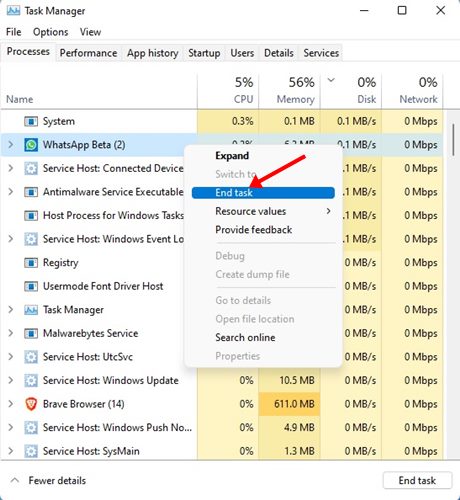460x500 pixels.
Task: Click the Brave Browser lion icon
Action: pos(31,404)
